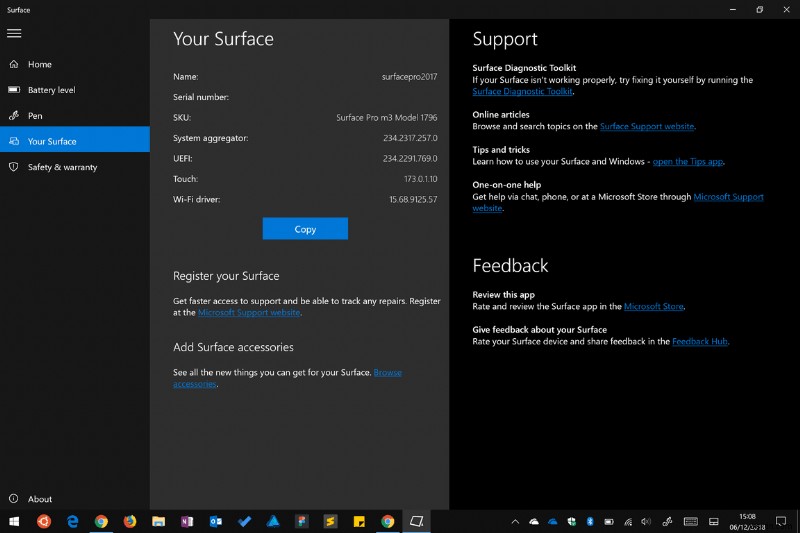Click the Microsoft Support website registration link
This screenshot has width=800, height=533.
(x=248, y=313)
